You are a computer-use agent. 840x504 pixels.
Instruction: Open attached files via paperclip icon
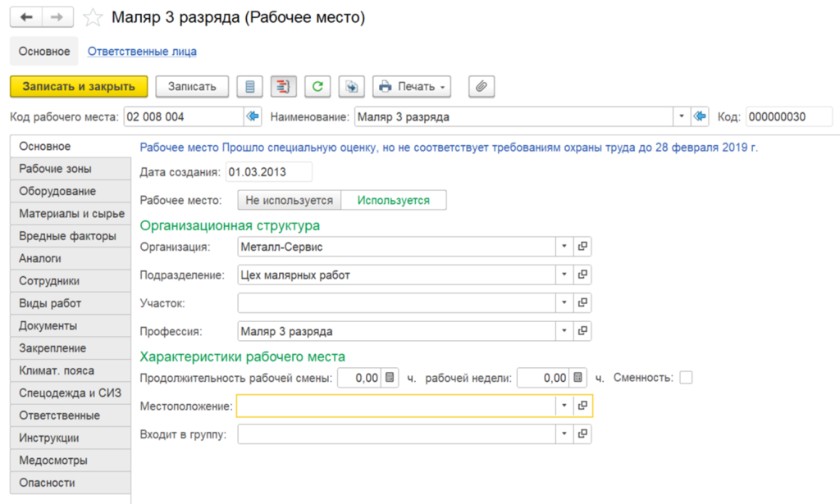(x=481, y=87)
